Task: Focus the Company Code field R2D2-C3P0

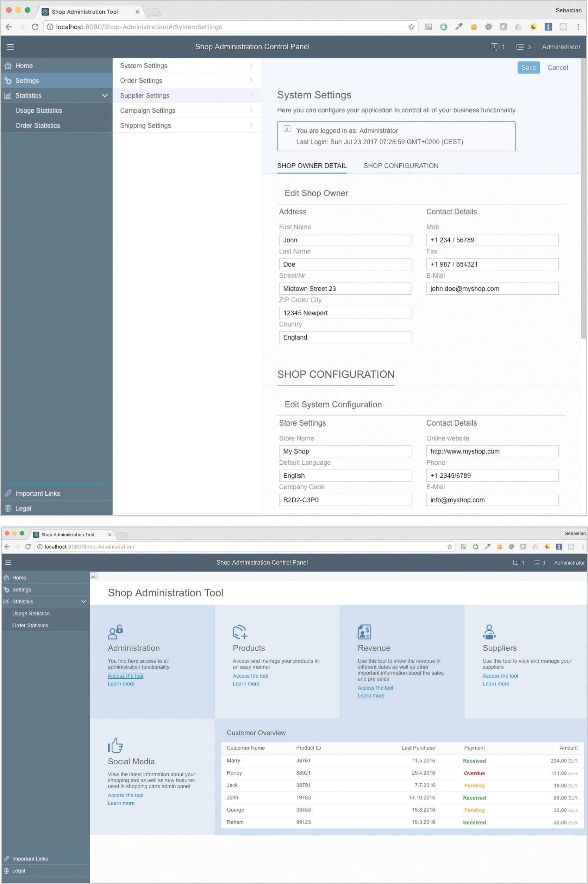Action: pos(345,500)
